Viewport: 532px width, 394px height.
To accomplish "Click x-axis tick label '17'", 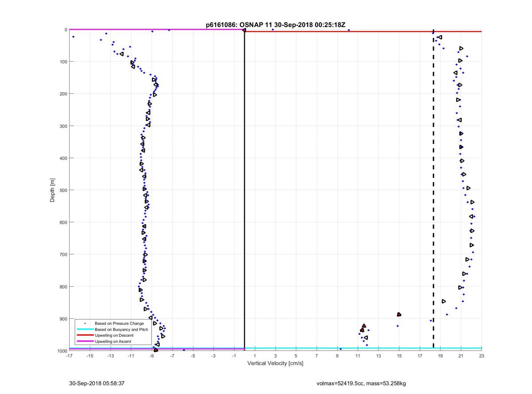I will (420, 355).
